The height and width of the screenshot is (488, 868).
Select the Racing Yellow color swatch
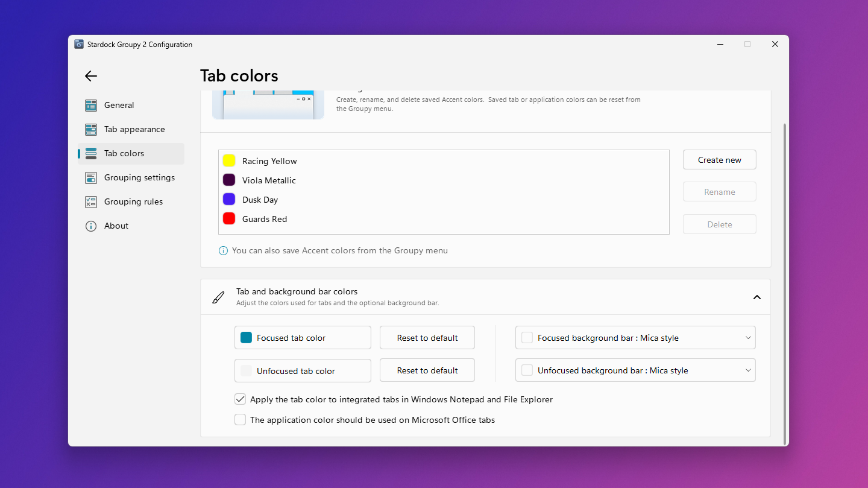point(229,160)
